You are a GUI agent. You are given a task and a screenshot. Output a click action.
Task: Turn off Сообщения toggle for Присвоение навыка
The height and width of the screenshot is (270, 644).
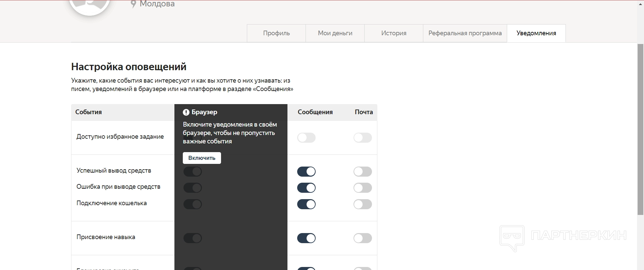306,238
